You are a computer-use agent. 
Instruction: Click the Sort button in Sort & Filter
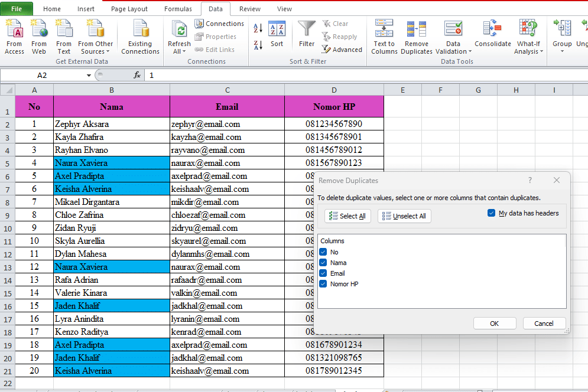(277, 35)
